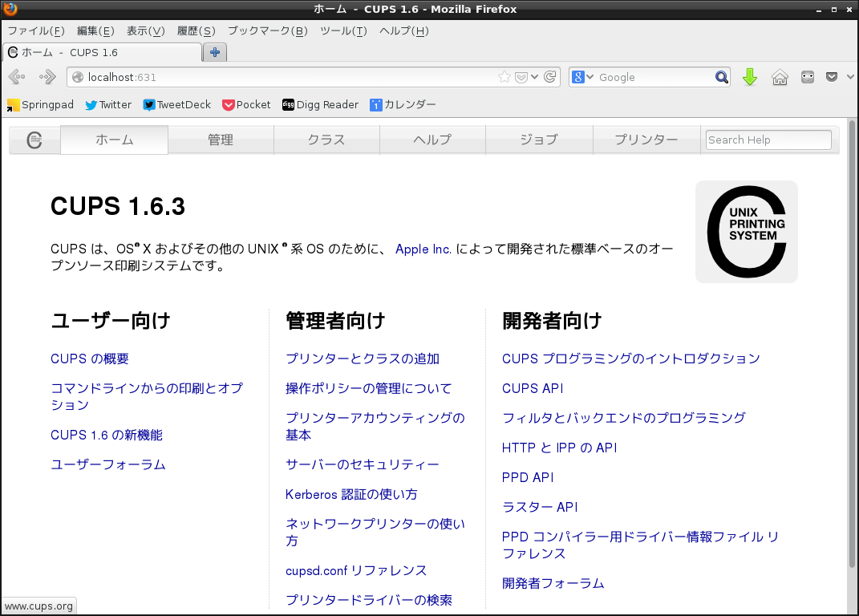Switch to the 管理 tab
The height and width of the screenshot is (616, 859).
(x=221, y=140)
